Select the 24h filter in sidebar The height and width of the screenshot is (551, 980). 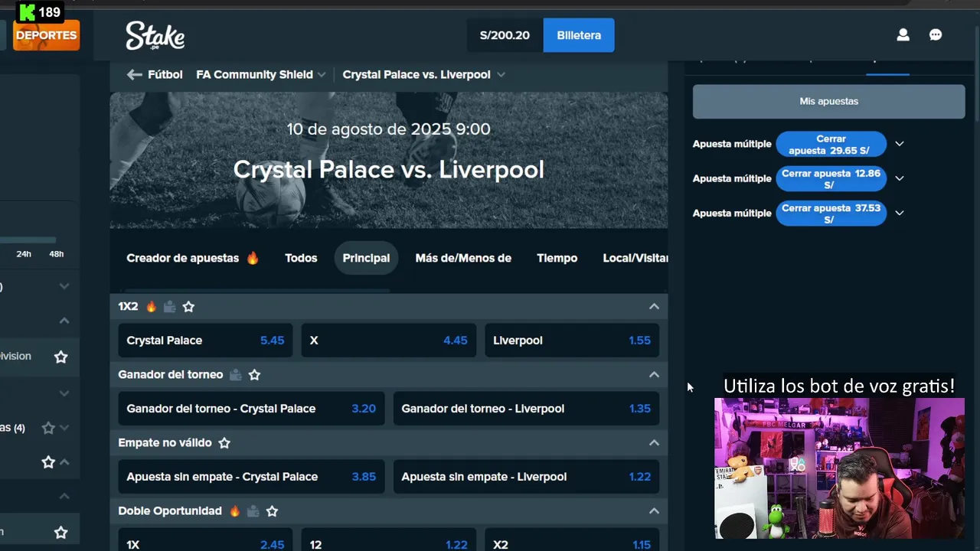coord(24,254)
